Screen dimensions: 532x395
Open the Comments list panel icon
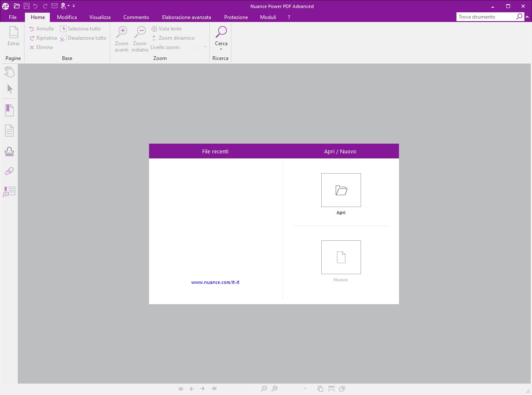click(x=9, y=191)
